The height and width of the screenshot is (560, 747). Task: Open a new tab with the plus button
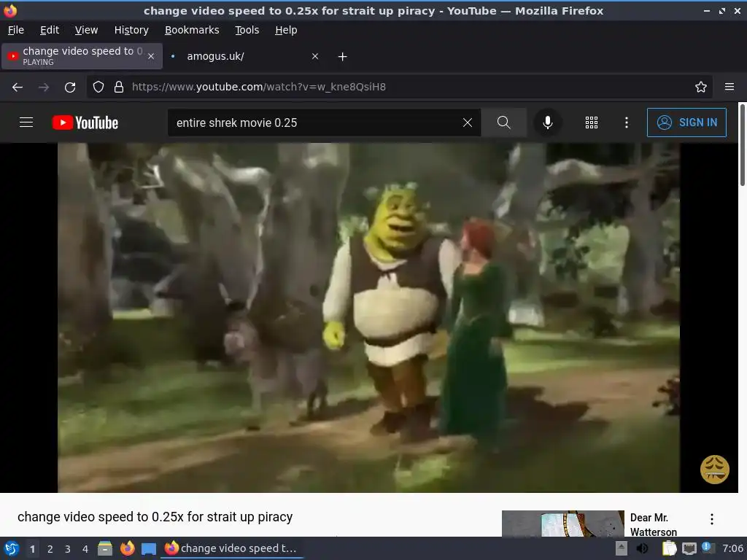[343, 57]
